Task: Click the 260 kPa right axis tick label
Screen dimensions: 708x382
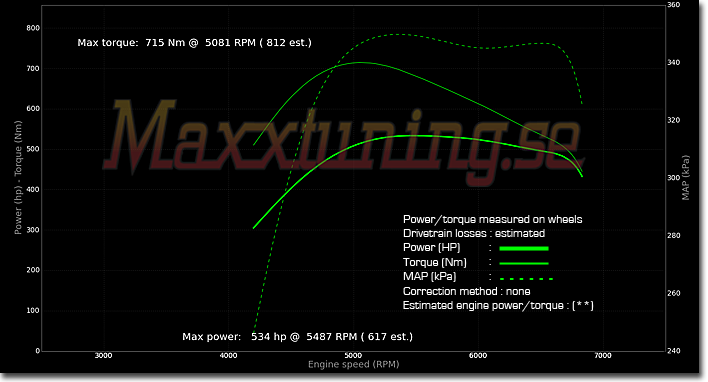Action: 674,293
